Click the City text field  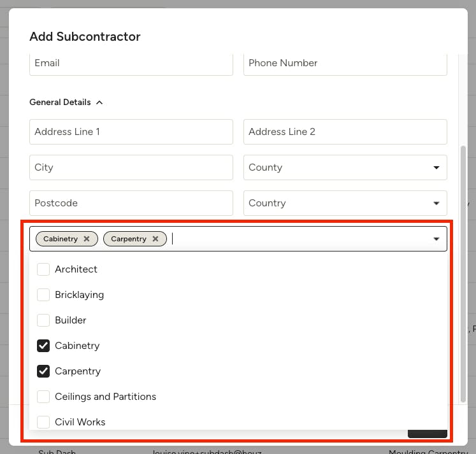click(131, 167)
